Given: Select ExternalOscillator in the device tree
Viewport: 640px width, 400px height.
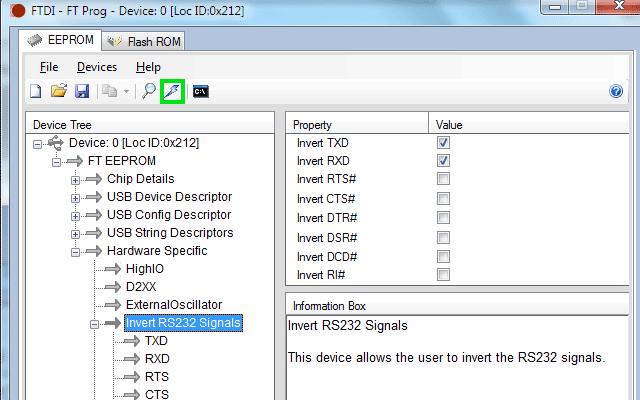Looking at the screenshot, I should click(x=173, y=305).
